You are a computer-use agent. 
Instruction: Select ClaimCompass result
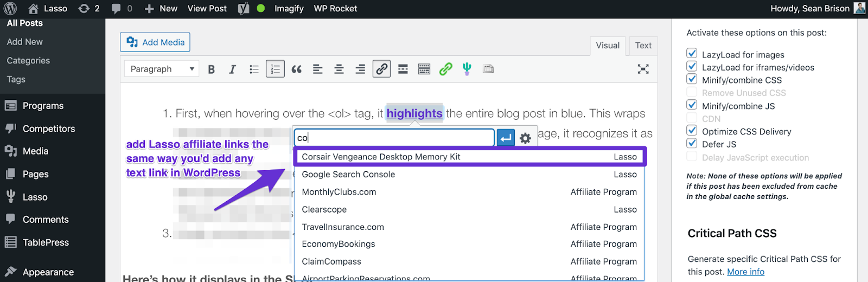[470, 261]
